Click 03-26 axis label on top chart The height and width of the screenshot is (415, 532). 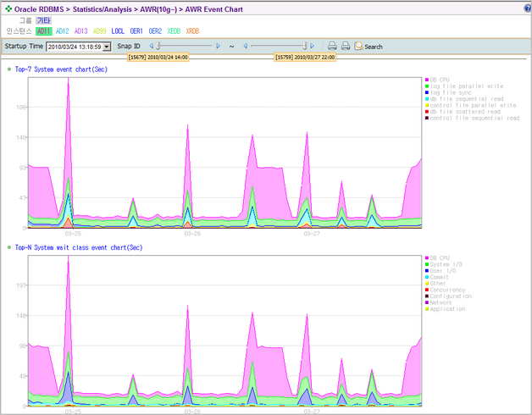click(x=192, y=234)
